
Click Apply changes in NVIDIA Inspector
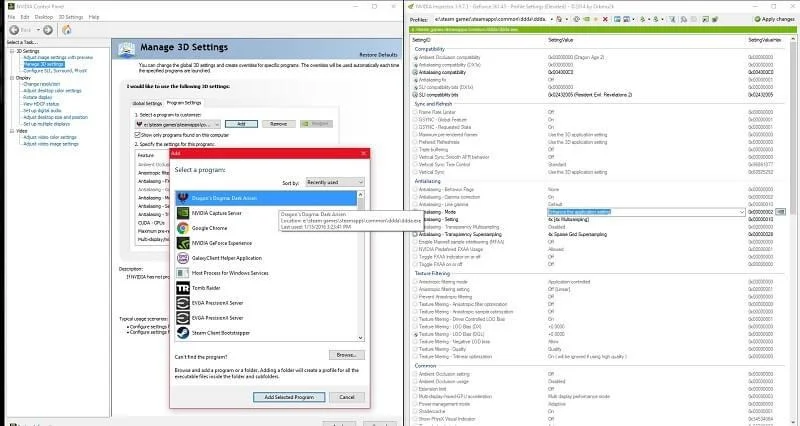(774, 19)
